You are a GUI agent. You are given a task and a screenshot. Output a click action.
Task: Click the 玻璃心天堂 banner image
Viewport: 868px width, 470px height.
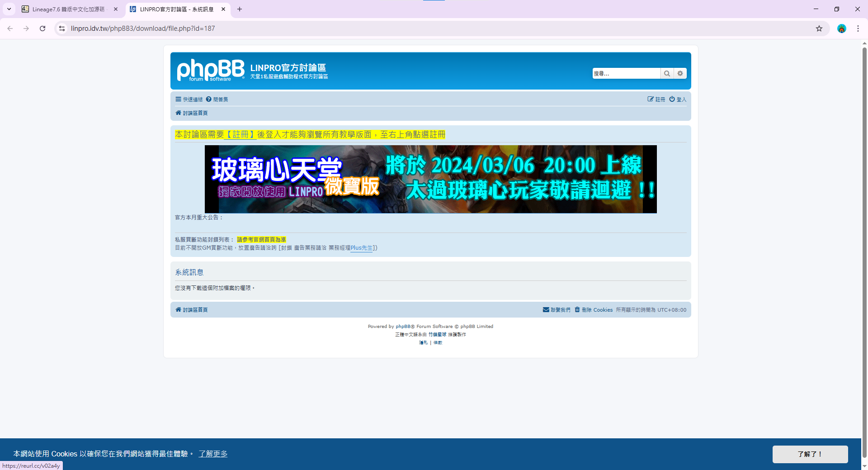tap(430, 179)
